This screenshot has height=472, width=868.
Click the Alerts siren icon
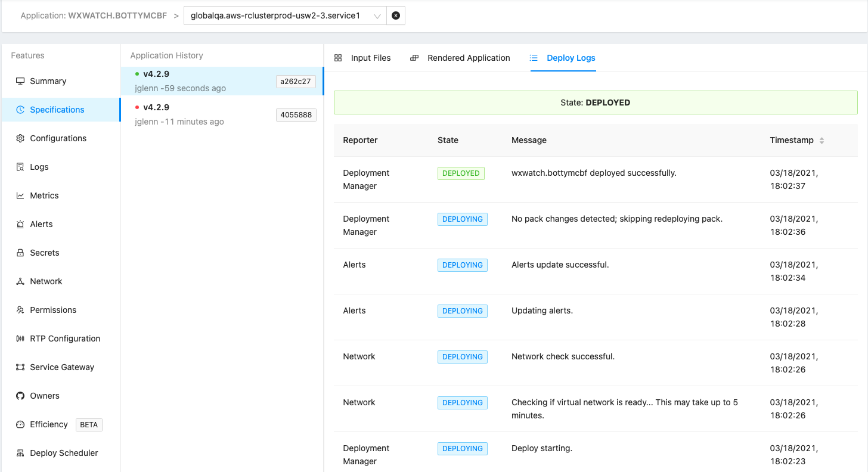tap(20, 224)
